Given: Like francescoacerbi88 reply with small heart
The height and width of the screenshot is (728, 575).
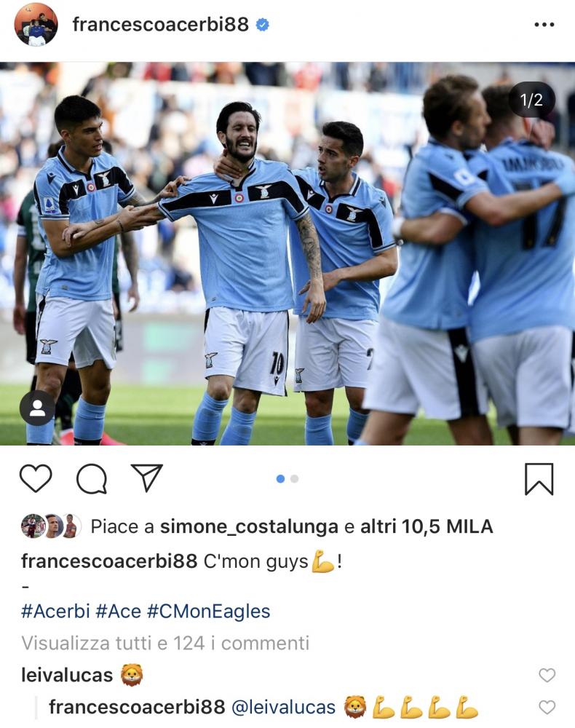Looking at the screenshot, I should point(547,707).
